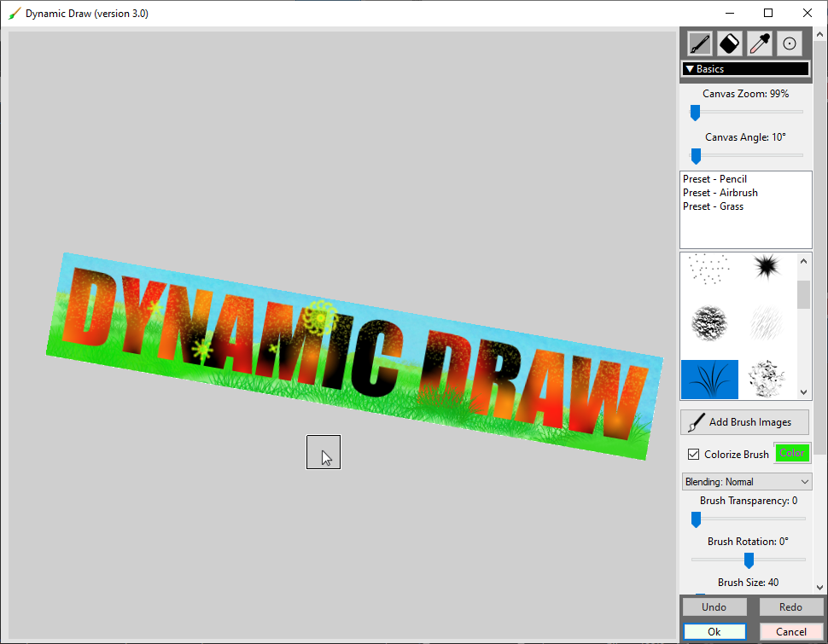Select Preset - Pencil from the list
828x644 pixels.
click(714, 178)
